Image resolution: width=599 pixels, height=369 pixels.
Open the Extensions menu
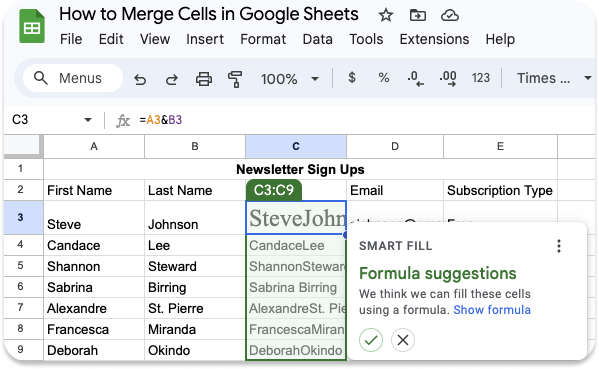[434, 39]
